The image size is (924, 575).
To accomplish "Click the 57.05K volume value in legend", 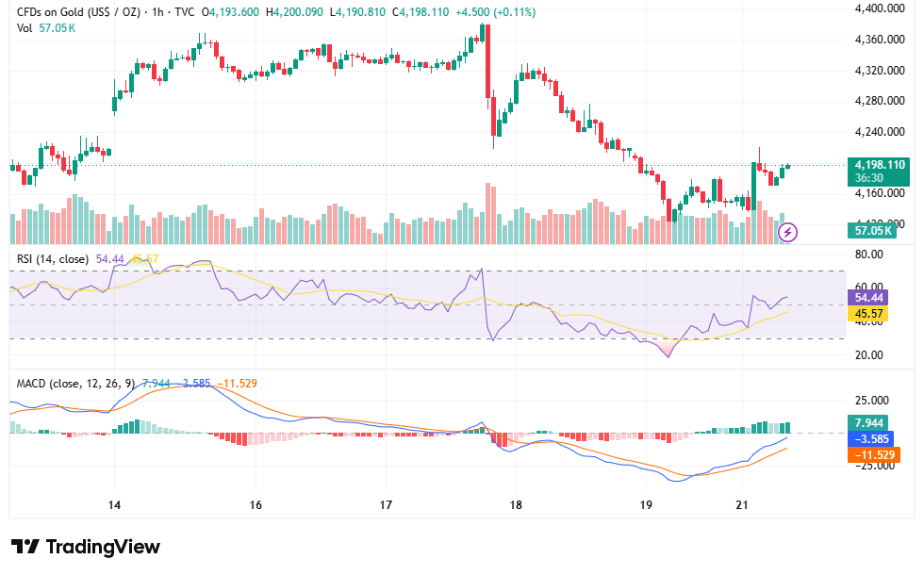I will [x=58, y=27].
